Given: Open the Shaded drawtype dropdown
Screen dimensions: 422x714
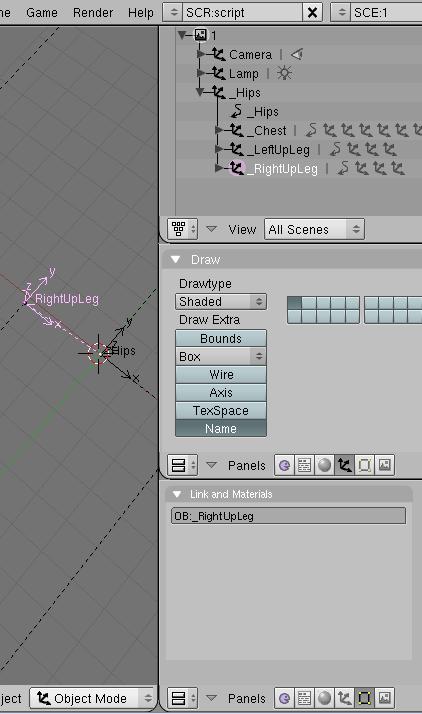Looking at the screenshot, I should [x=221, y=302].
